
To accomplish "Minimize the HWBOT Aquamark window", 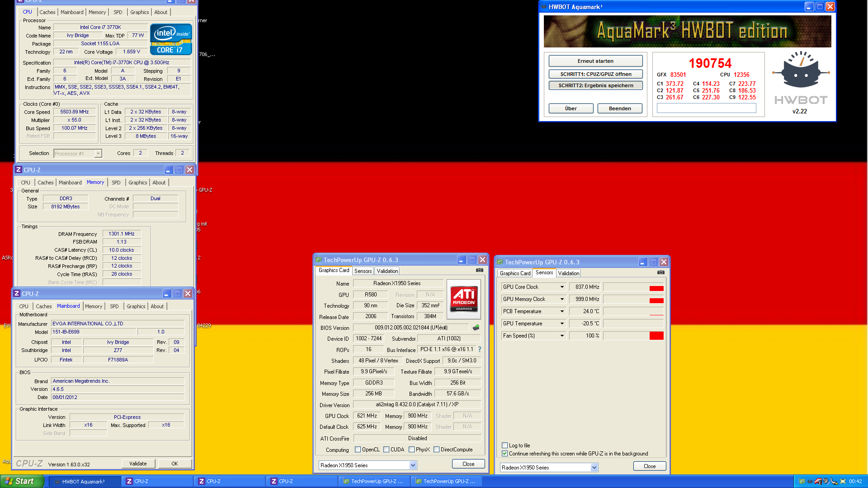I will [809, 7].
